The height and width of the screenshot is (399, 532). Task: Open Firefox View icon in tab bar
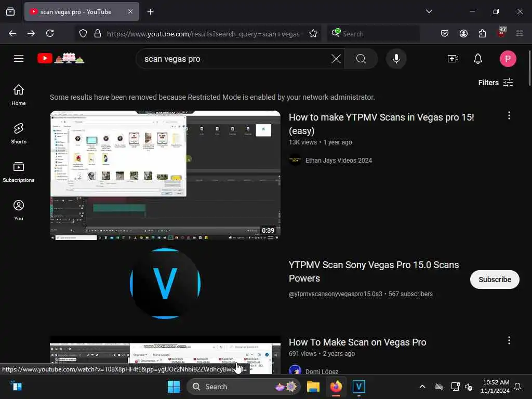click(x=10, y=11)
